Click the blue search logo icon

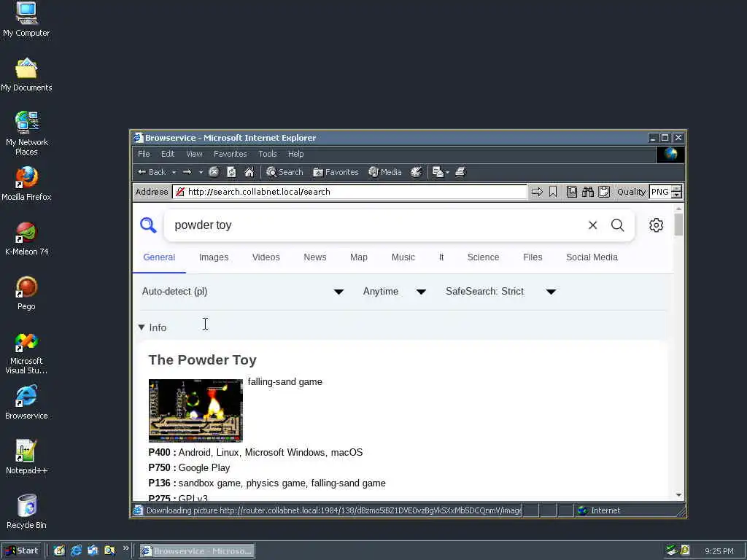click(x=148, y=225)
